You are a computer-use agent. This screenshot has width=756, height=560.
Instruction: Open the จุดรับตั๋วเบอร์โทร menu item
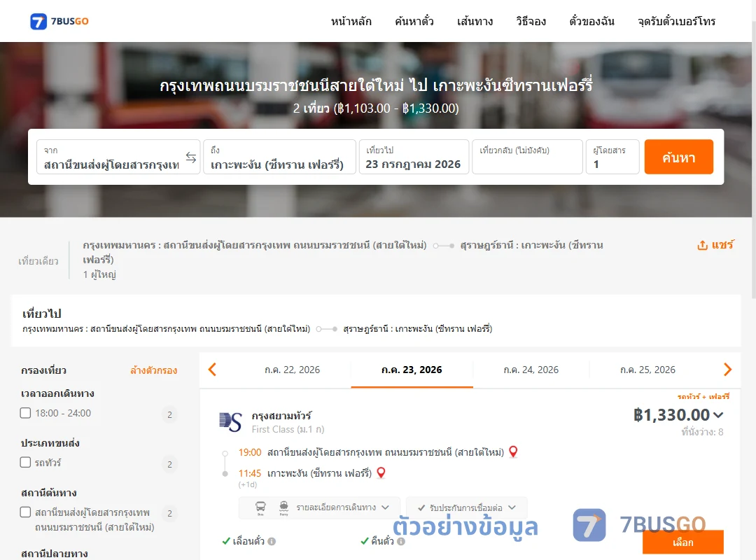pos(676,21)
